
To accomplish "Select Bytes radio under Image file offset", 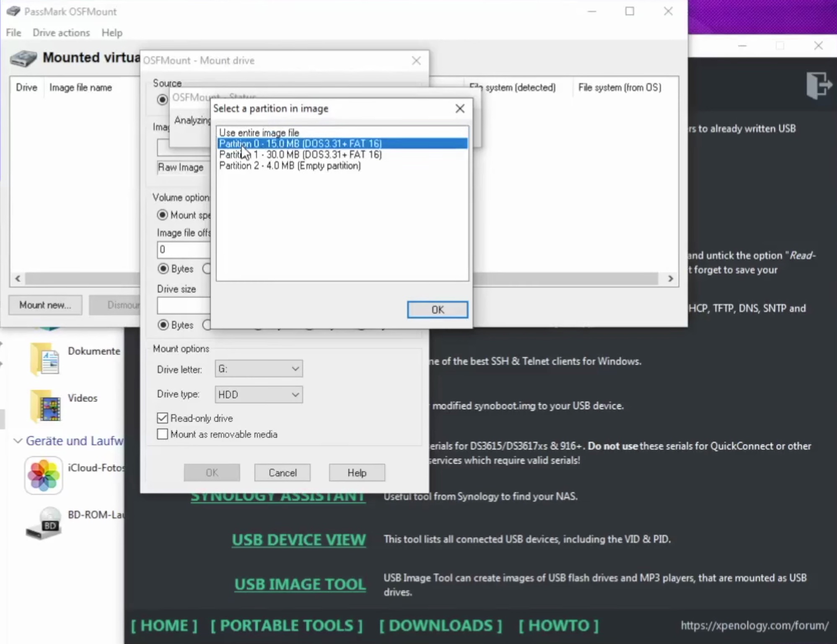I will [163, 269].
